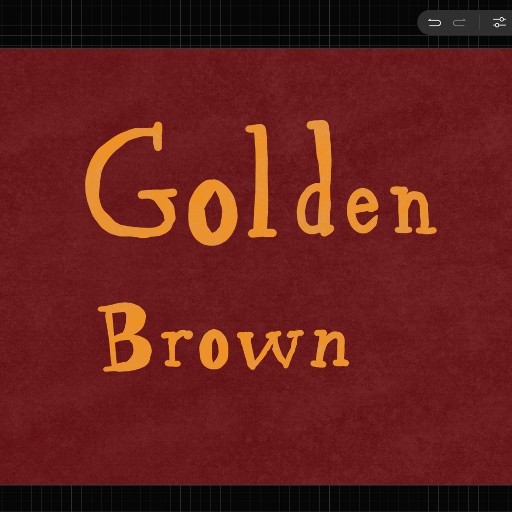Click the greyed-out redo arrow

[x=459, y=23]
